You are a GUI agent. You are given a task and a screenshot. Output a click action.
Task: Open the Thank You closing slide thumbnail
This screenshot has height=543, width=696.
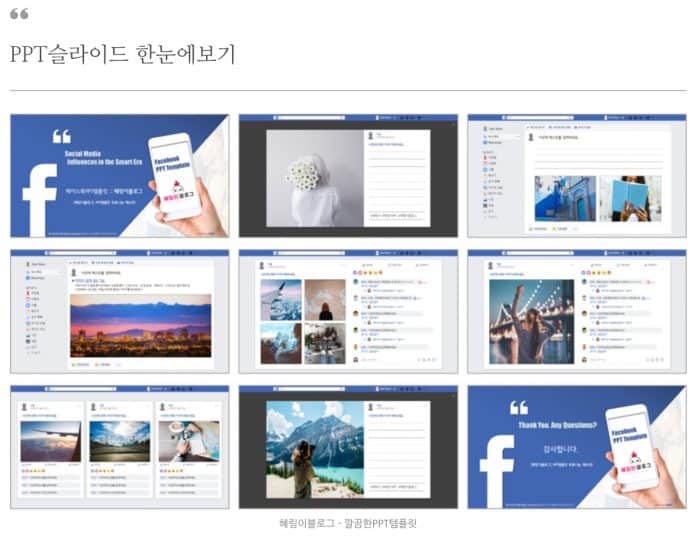pos(577,447)
